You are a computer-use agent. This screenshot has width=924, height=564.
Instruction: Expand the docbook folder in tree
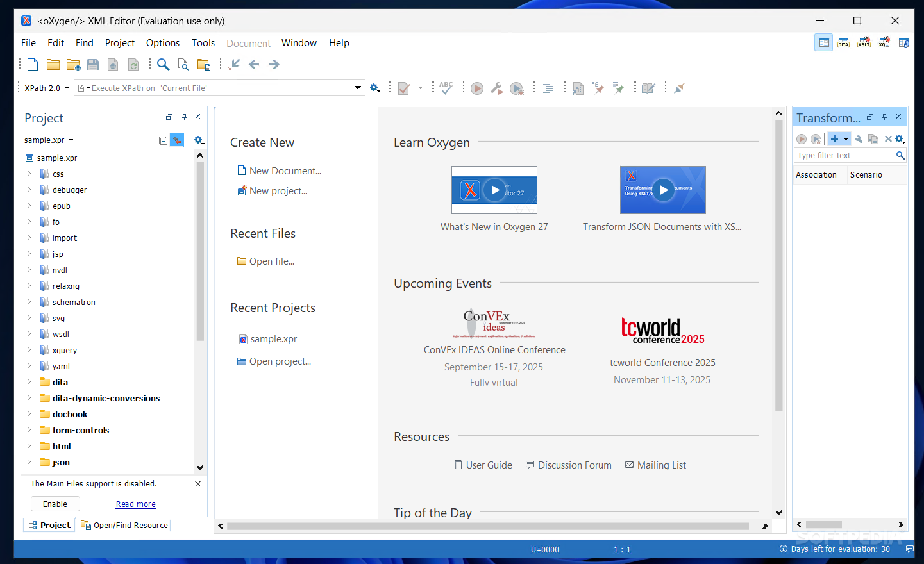coord(29,414)
